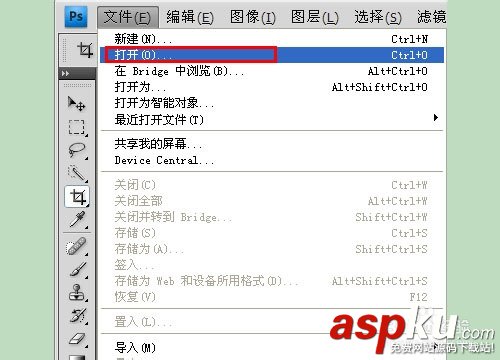Select the active Crop tool in toolbox
Viewport: 500px width, 360px height.
coord(77,197)
